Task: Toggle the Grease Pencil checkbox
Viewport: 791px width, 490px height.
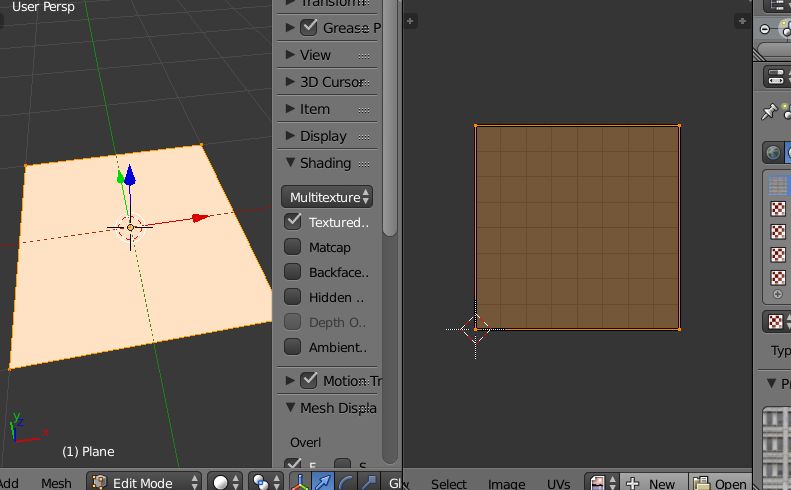Action: click(309, 27)
